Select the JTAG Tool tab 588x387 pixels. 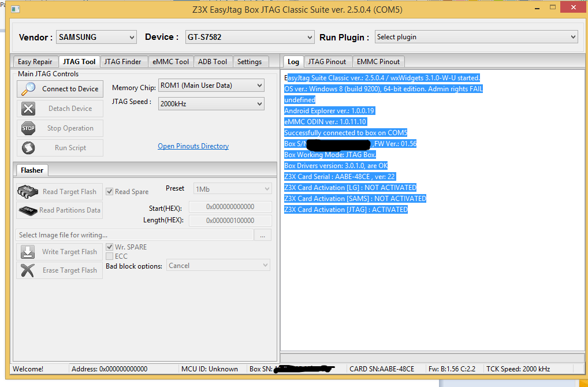[79, 61]
